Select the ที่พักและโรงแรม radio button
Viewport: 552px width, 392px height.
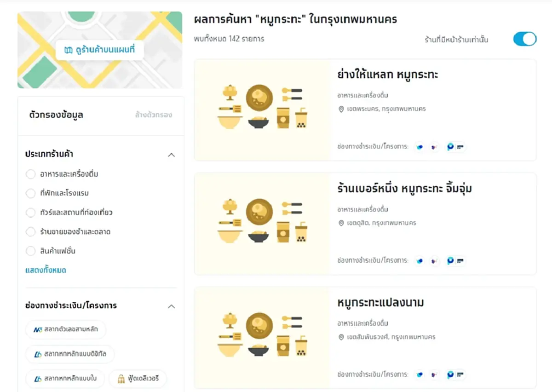pyautogui.click(x=30, y=193)
